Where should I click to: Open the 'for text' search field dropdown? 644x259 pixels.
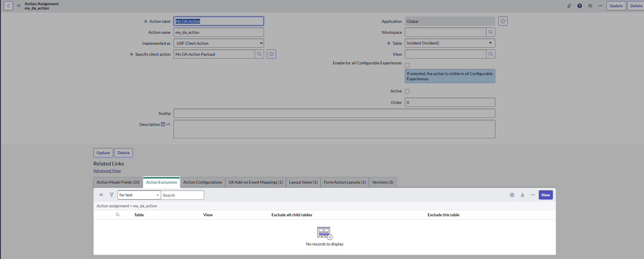[139, 195]
